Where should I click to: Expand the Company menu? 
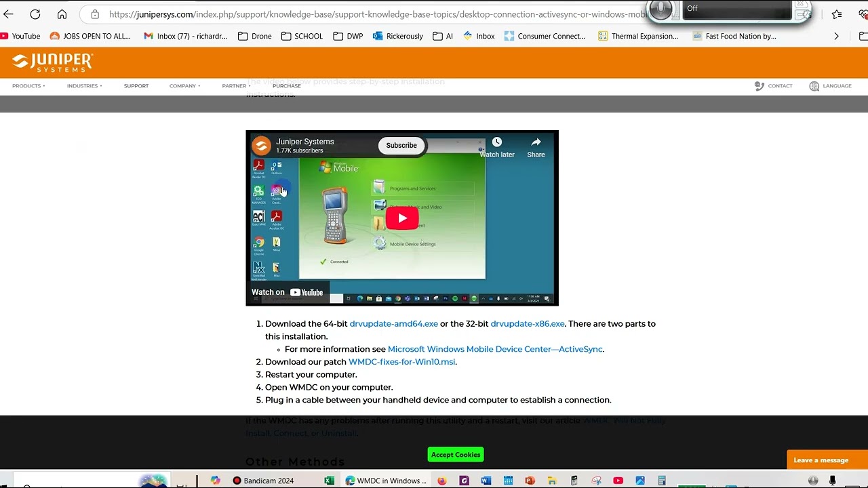[184, 86]
